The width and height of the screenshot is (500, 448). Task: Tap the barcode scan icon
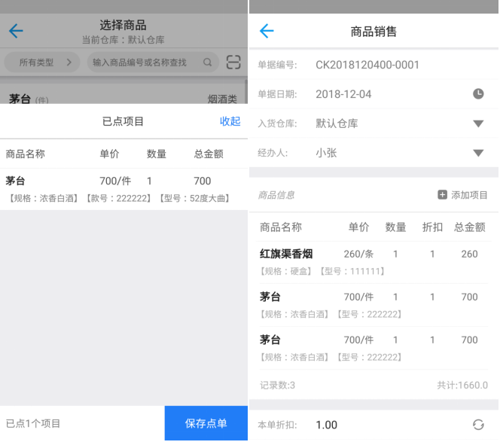tap(233, 62)
